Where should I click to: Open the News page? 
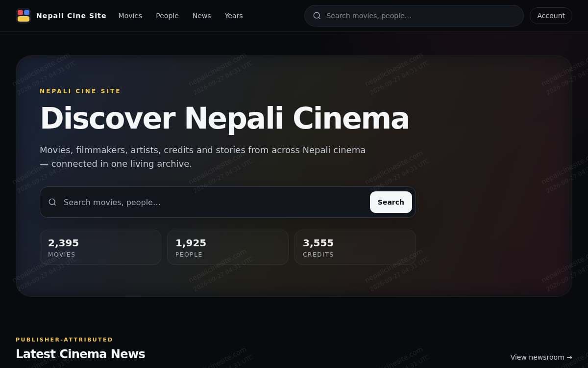click(202, 16)
